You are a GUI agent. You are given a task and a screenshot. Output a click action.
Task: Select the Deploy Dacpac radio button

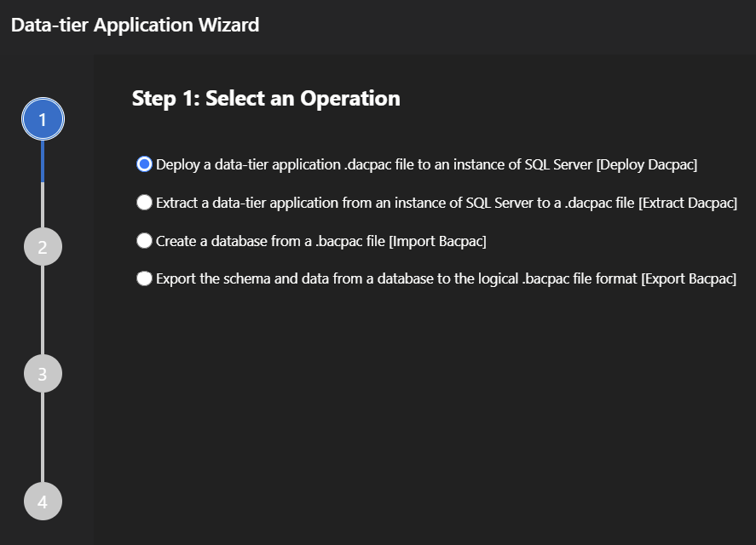click(x=144, y=164)
